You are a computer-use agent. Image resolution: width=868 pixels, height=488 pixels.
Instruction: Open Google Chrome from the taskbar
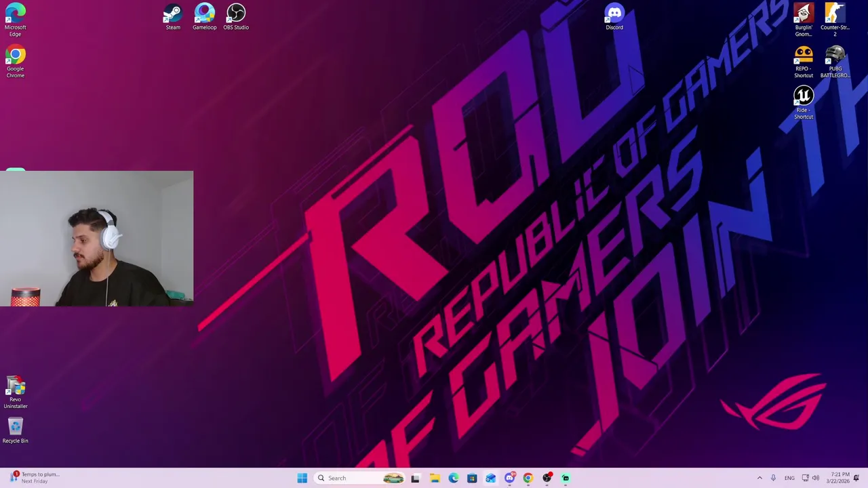tap(528, 478)
